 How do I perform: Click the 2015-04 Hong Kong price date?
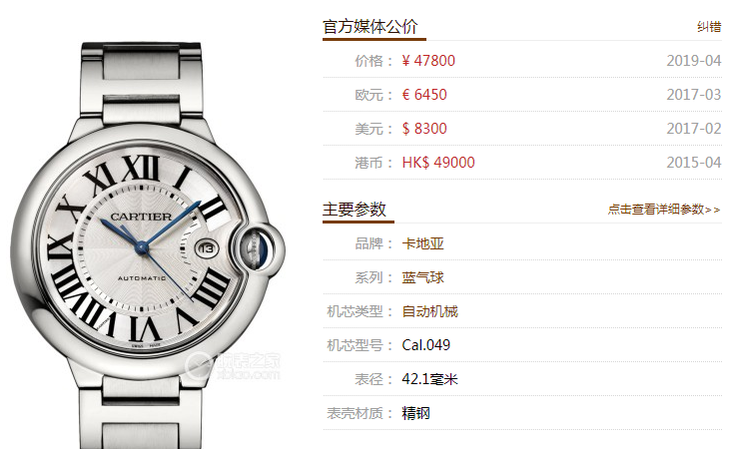[694, 163]
